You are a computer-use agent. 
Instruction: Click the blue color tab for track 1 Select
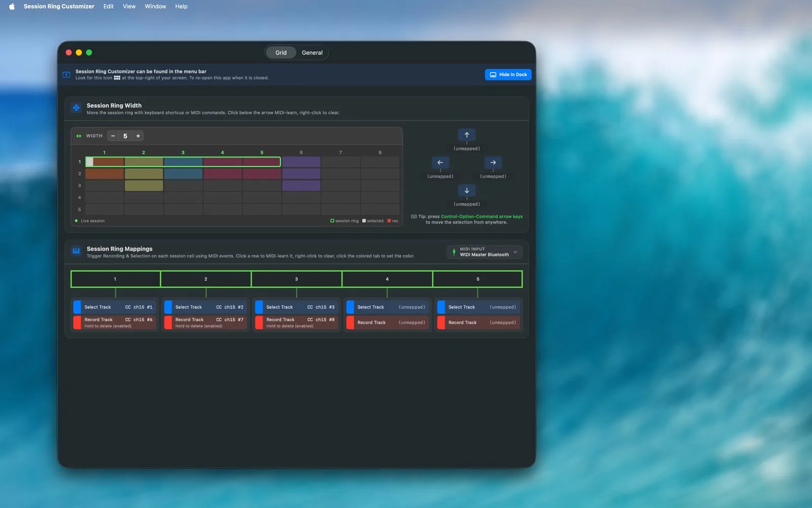coord(77,307)
